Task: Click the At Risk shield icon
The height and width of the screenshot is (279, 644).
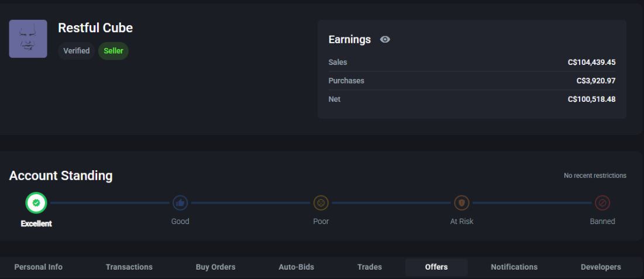Action: click(x=462, y=203)
